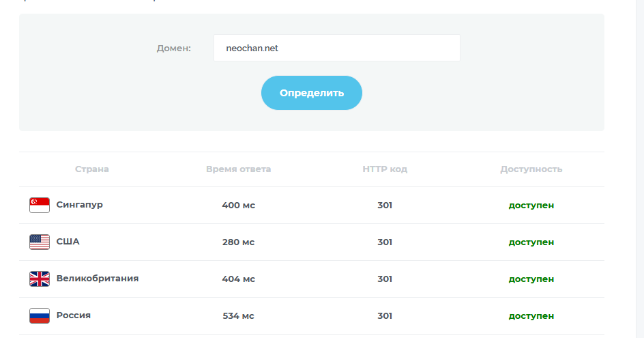
Task: Click the Singapore flag icon
Action: coord(39,205)
